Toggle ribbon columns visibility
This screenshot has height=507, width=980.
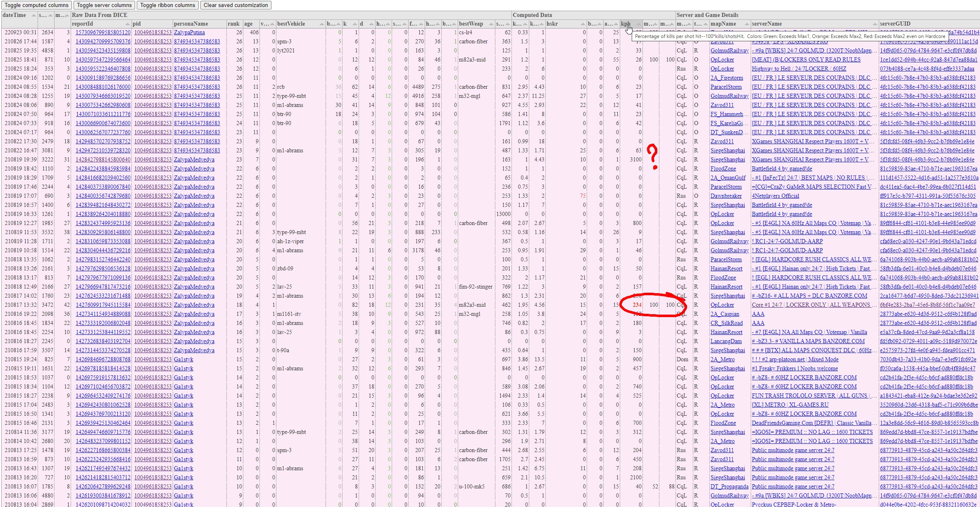[x=167, y=5]
